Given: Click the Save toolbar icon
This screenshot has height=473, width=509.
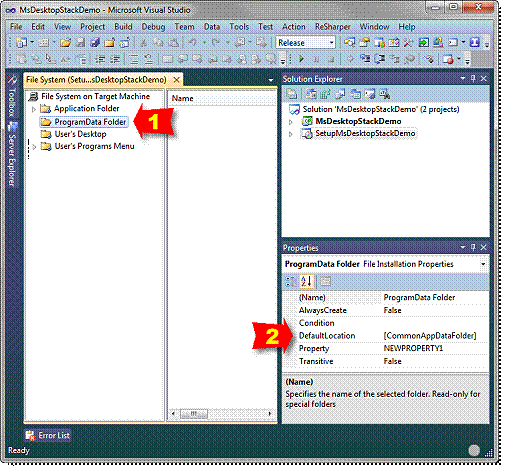Looking at the screenshot, I should click(81, 43).
